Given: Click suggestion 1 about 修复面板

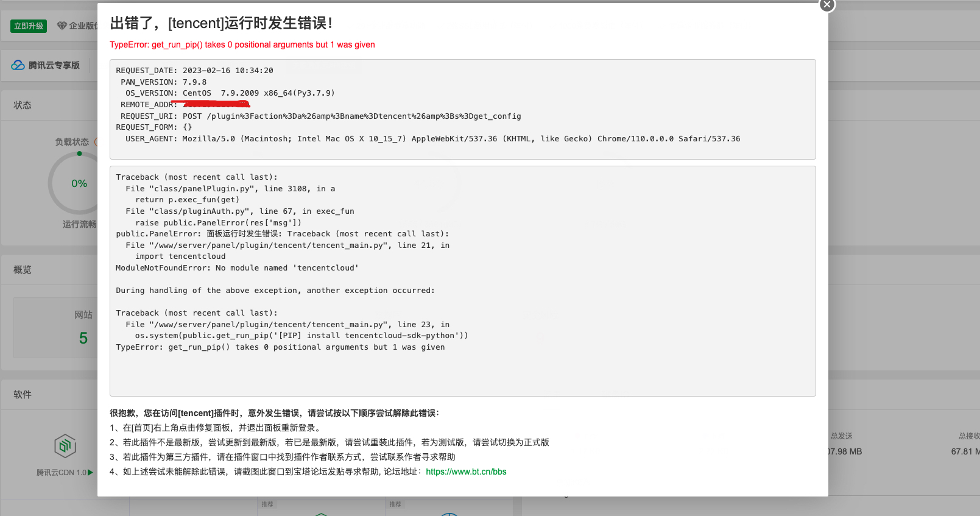Looking at the screenshot, I should [x=217, y=428].
